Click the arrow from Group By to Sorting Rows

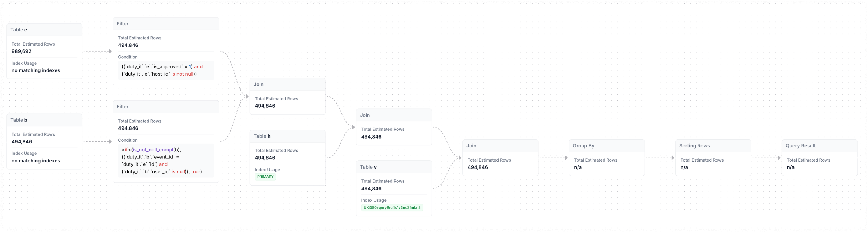coord(660,158)
